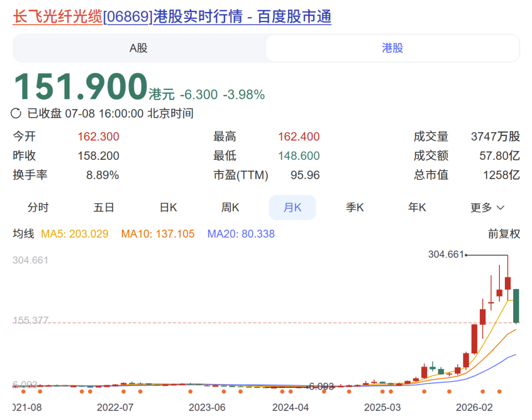The image size is (532, 420).
Task: Click the 换手率 value 8.89%
Action: [102, 175]
